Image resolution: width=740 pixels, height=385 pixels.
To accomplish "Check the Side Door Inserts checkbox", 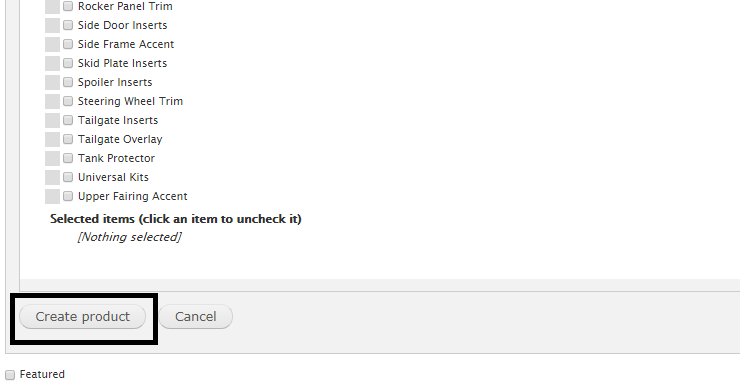I will (68, 25).
